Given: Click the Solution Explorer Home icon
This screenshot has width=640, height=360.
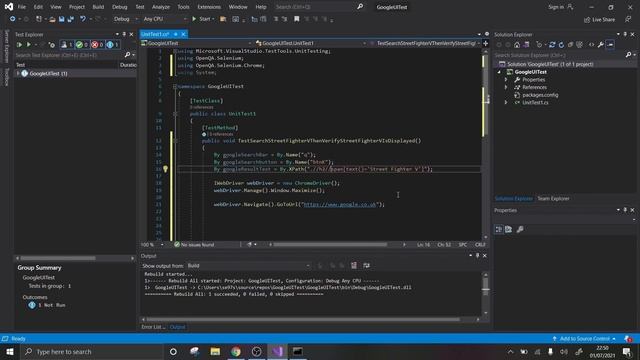Looking at the screenshot, I should [x=517, y=44].
